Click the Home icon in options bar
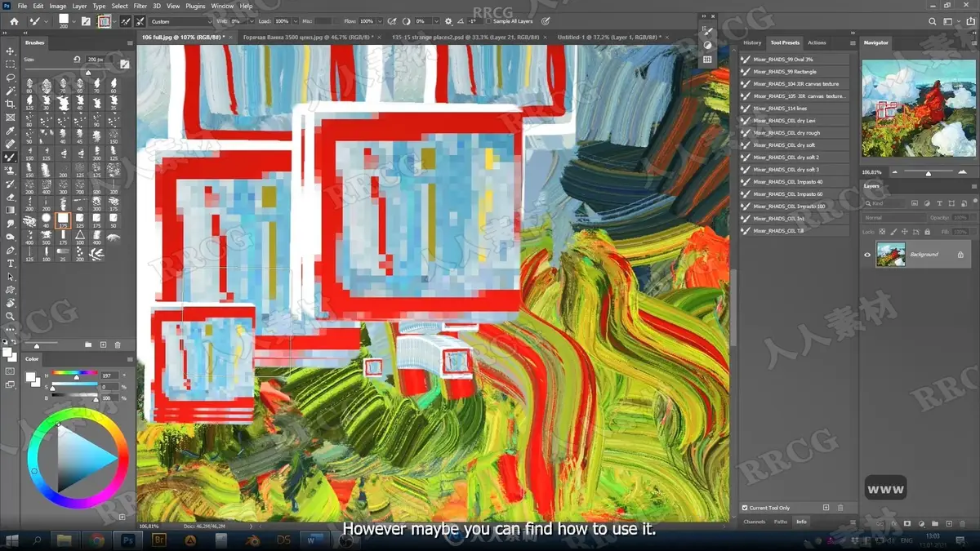The image size is (980, 551). [x=14, y=21]
